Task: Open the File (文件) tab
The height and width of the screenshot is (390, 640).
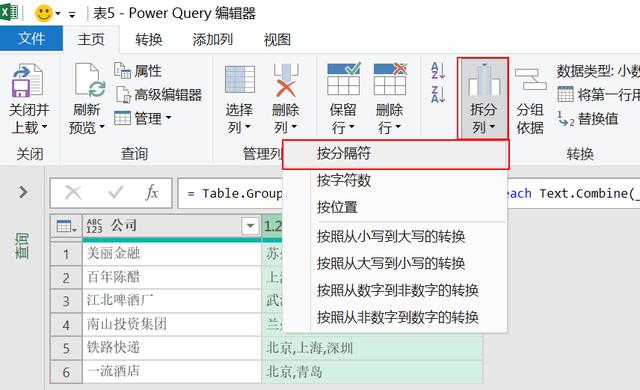Action: [x=31, y=38]
